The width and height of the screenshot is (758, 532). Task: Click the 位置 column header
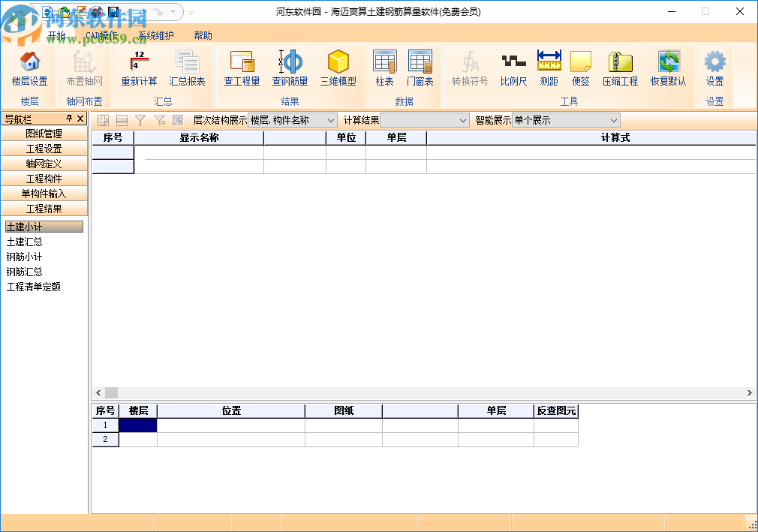(x=231, y=410)
